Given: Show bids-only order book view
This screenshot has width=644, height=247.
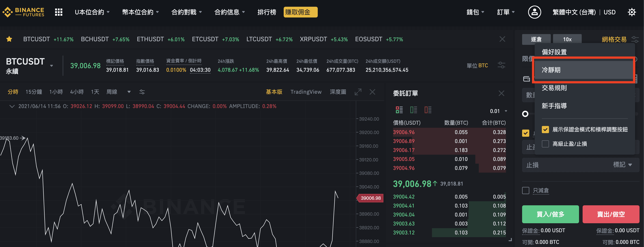Looking at the screenshot, I should (413, 110).
